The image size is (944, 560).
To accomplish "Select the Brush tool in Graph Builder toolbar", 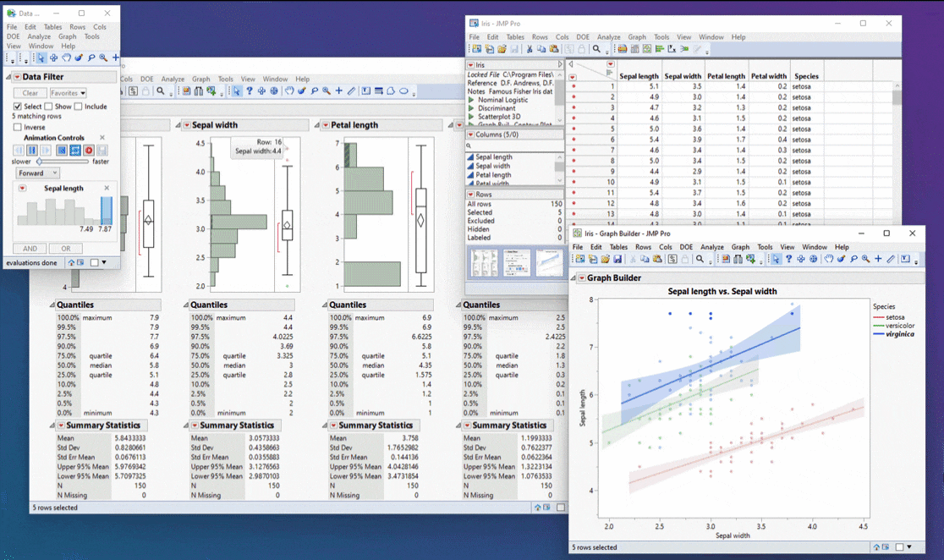I will tap(841, 260).
